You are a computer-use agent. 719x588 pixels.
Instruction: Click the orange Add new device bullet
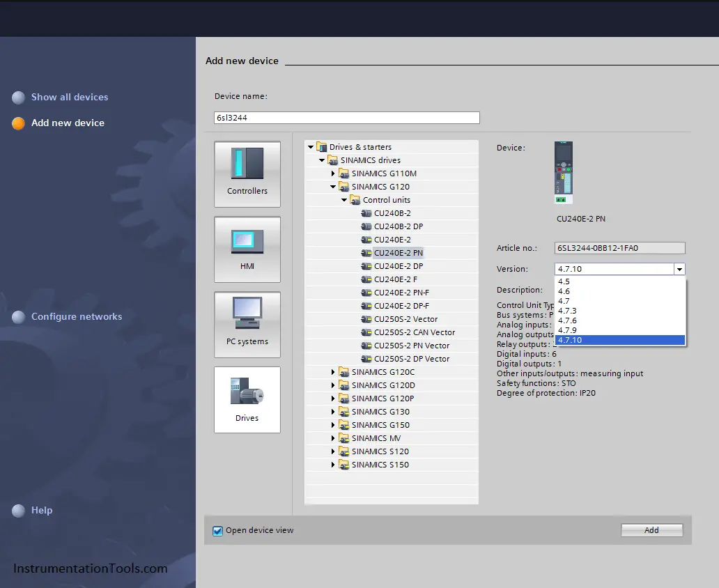click(x=18, y=123)
